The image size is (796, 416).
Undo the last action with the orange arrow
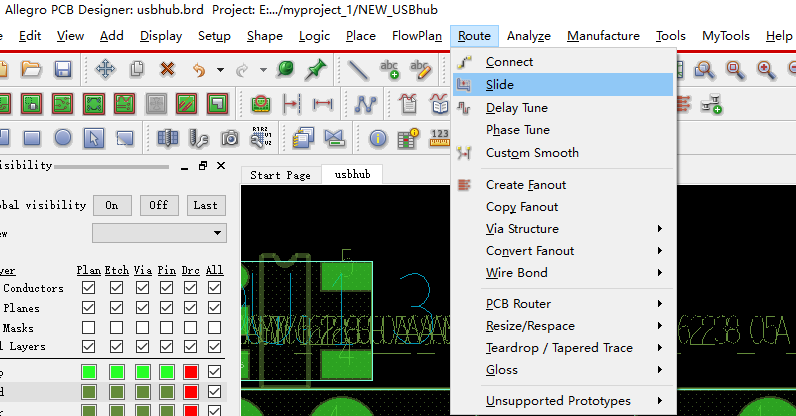click(198, 69)
